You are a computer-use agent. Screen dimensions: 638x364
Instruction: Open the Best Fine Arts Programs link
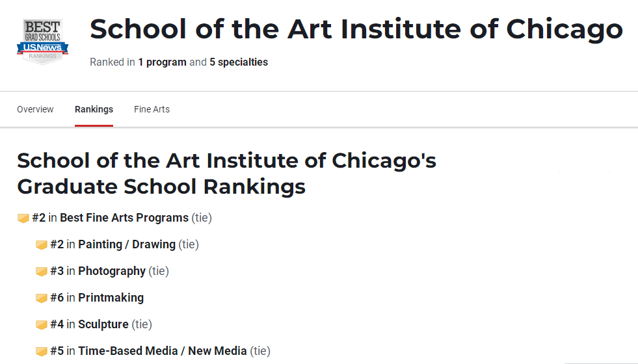[x=124, y=218]
